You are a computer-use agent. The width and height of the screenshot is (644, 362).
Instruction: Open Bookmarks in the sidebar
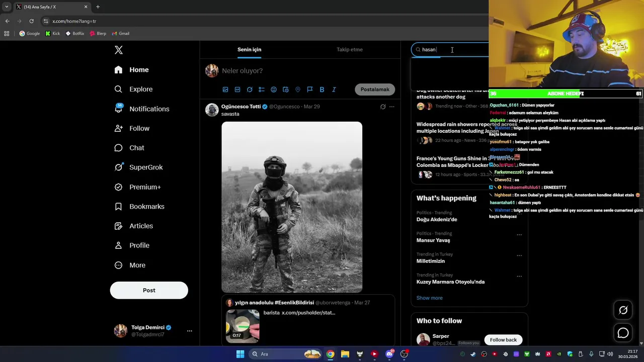pyautogui.click(x=140, y=206)
